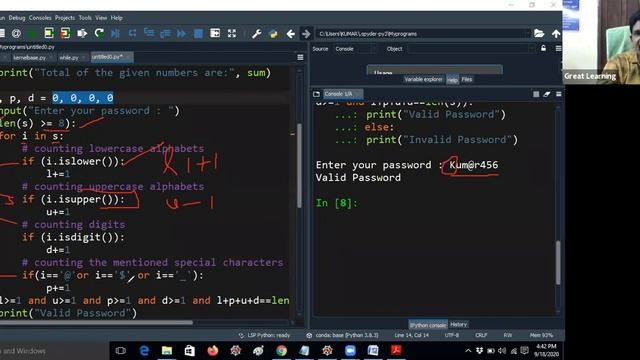Screen dimensions: 640x360
Task: Open the Help menu
Action: click(x=116, y=18)
